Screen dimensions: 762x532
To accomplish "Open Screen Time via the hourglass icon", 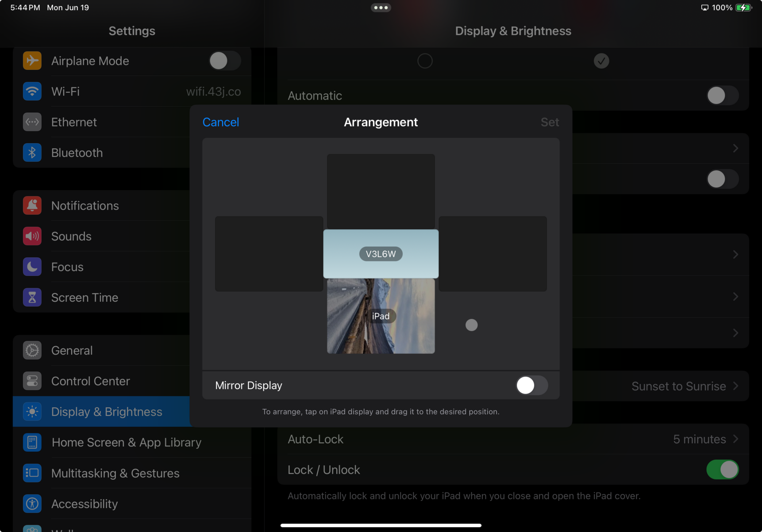I will tap(32, 297).
